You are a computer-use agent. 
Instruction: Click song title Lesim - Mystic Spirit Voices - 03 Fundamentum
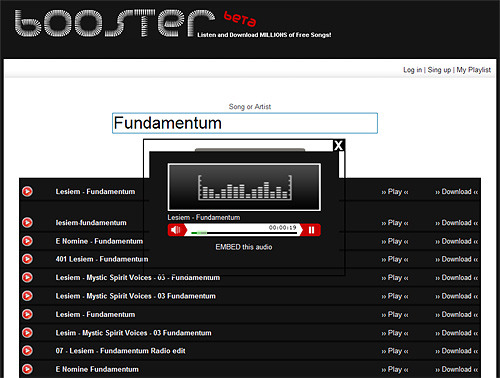coord(133,333)
